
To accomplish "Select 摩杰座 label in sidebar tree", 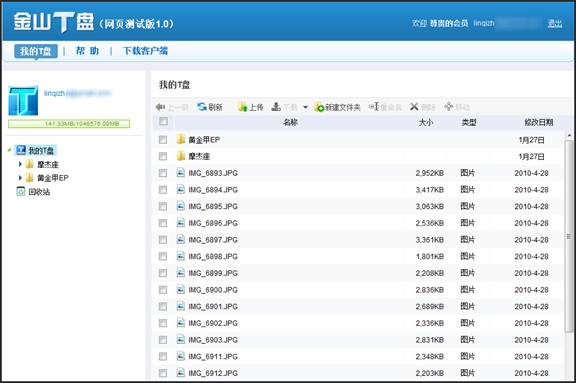I will pos(48,164).
